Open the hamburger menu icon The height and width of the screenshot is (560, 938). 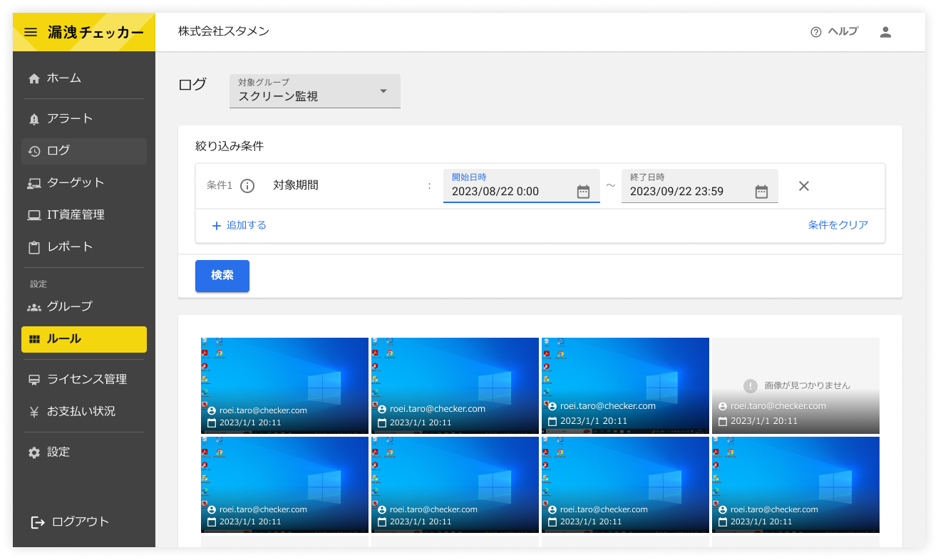30,32
